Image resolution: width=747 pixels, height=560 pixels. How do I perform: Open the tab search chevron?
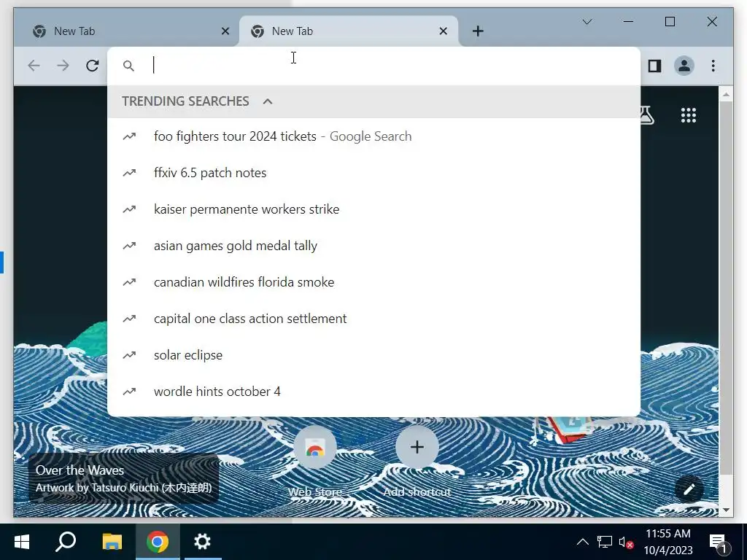(587, 22)
